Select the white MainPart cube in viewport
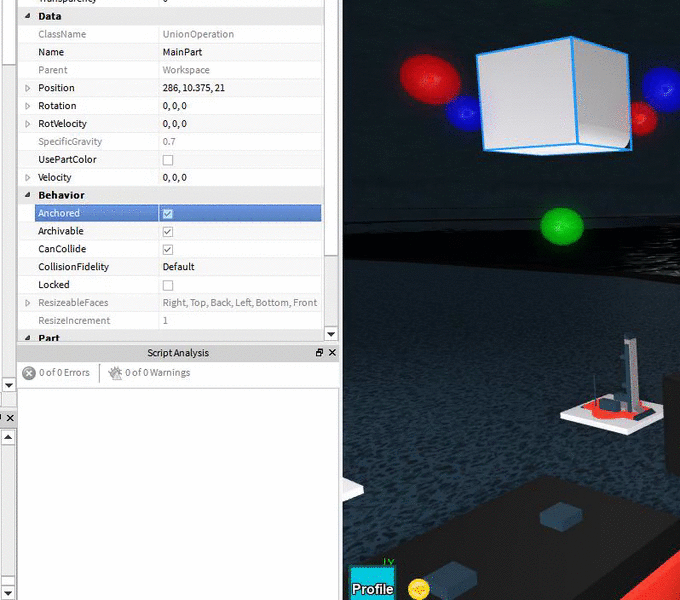 coord(554,95)
